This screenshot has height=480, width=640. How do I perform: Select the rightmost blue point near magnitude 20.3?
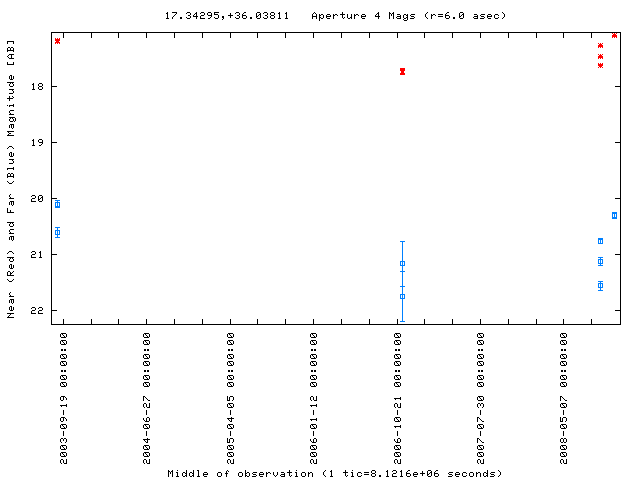[614, 216]
